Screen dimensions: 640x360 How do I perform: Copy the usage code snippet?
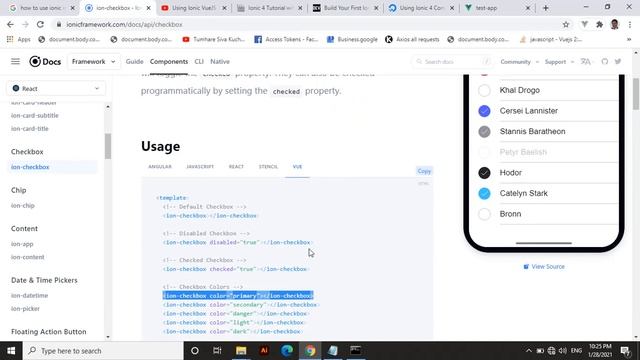point(424,171)
